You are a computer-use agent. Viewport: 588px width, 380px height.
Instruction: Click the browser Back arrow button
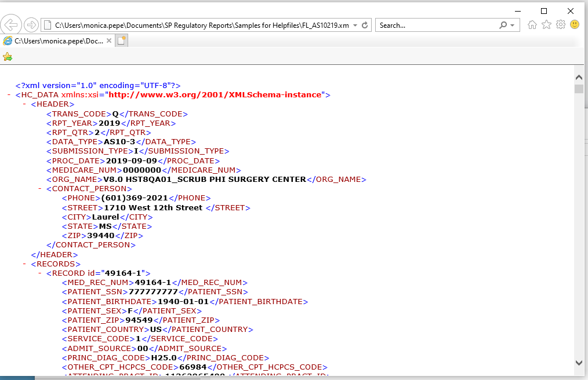tap(12, 25)
